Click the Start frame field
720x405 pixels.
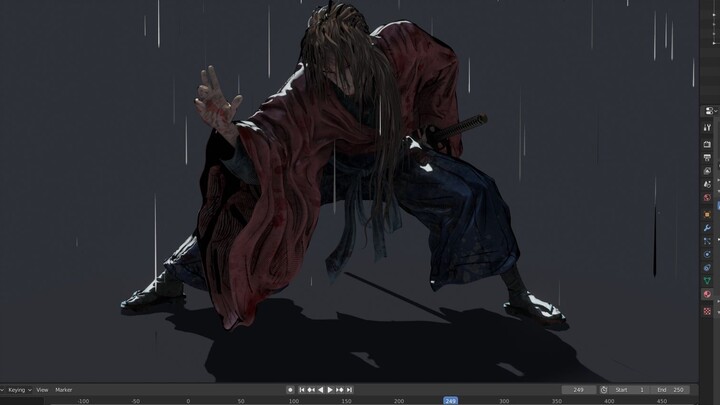pos(630,390)
